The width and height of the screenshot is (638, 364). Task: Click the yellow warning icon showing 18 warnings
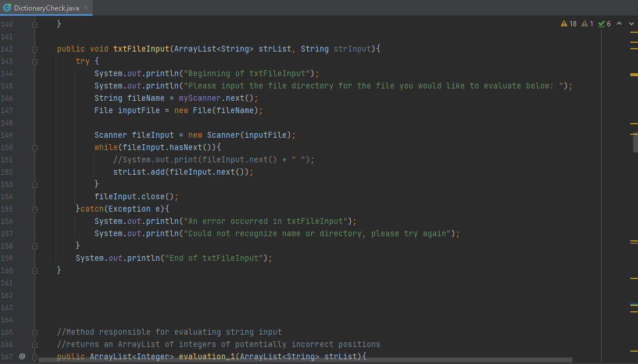pos(564,24)
